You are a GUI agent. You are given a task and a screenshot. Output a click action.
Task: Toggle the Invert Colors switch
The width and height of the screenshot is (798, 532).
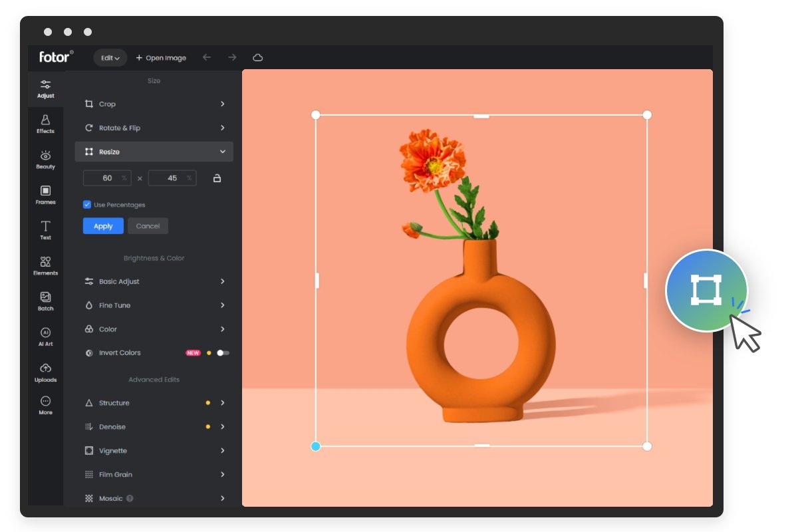[223, 353]
